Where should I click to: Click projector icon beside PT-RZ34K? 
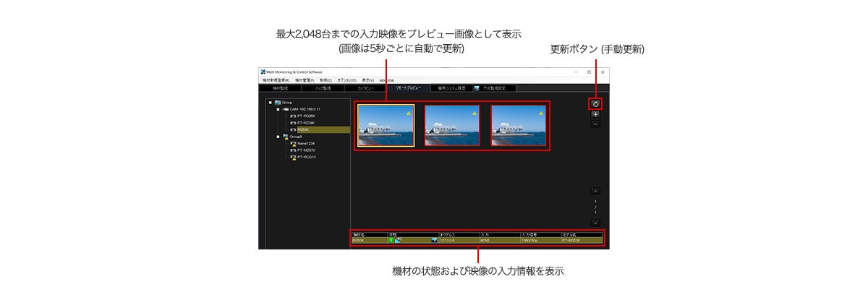pos(294,123)
